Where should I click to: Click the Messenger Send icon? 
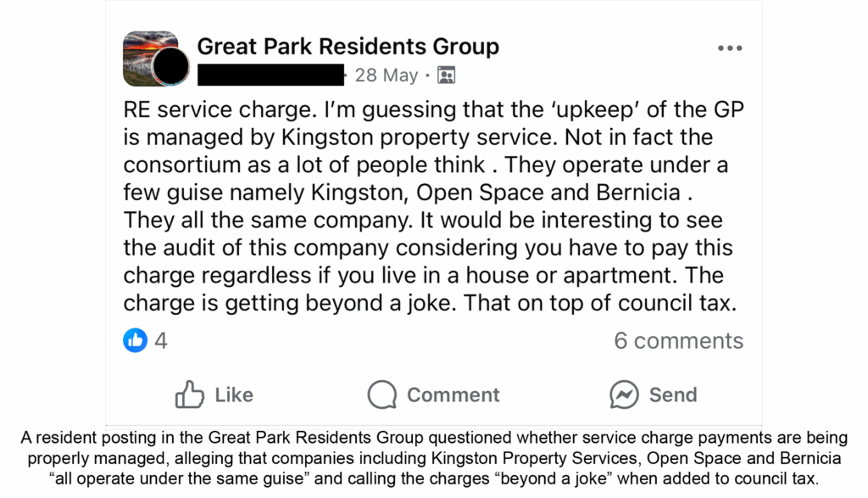click(624, 394)
